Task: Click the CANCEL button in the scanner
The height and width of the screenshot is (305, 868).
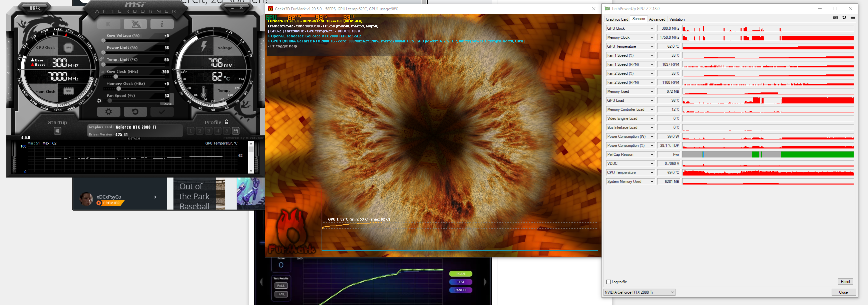Action: tap(461, 290)
